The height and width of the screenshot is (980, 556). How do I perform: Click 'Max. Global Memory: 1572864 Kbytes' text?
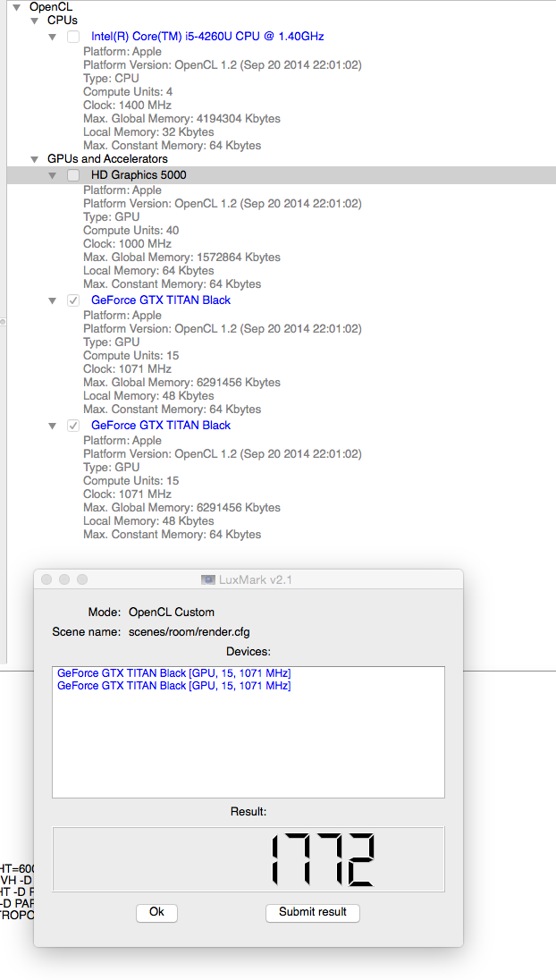tap(181, 258)
